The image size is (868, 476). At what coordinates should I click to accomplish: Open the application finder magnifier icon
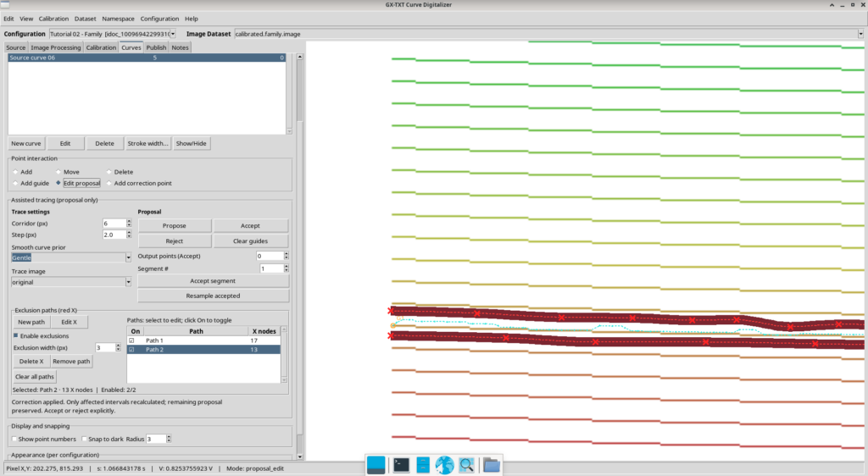point(466,465)
